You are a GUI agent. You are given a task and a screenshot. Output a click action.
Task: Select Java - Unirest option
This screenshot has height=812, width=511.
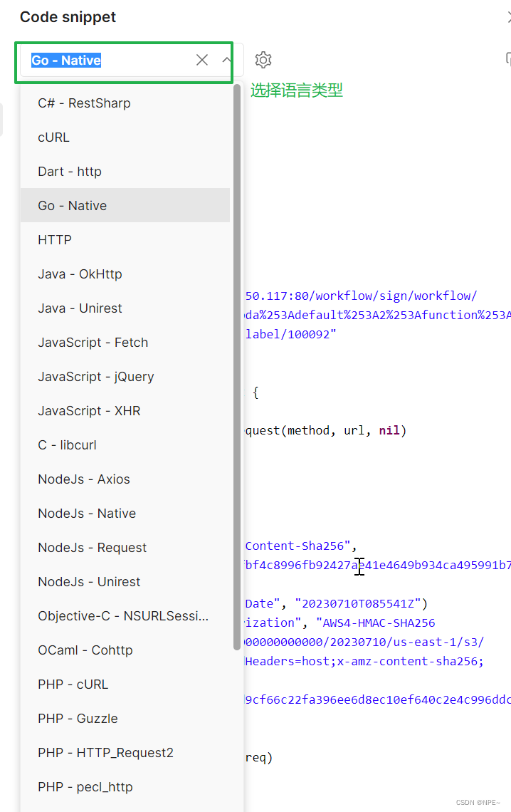click(125, 308)
